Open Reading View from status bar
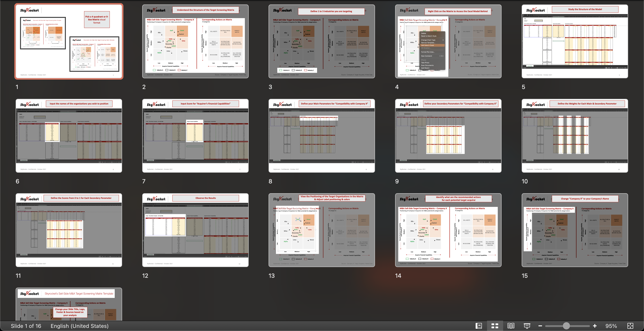This screenshot has height=331, width=644. point(511,326)
